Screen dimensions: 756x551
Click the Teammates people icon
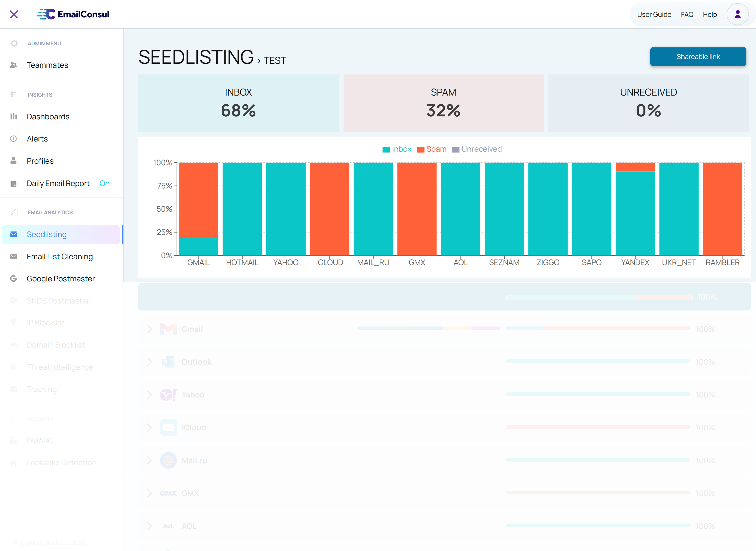(x=13, y=65)
